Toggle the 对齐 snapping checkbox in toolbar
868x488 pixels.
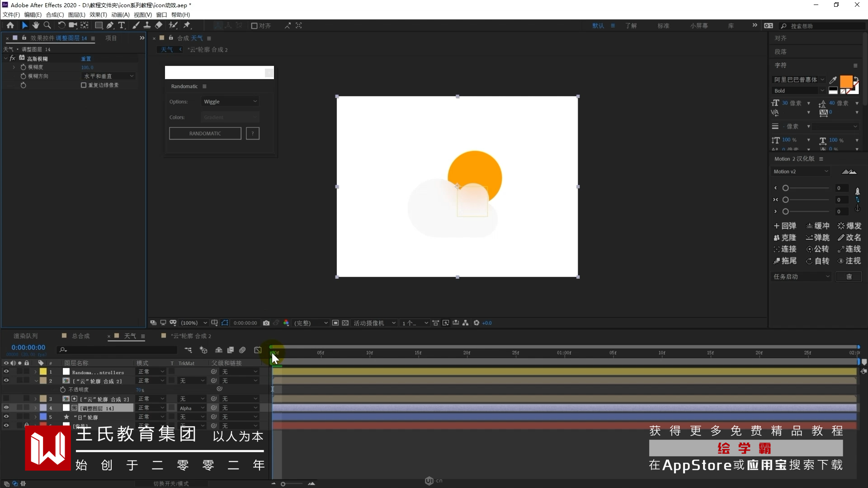point(254,26)
